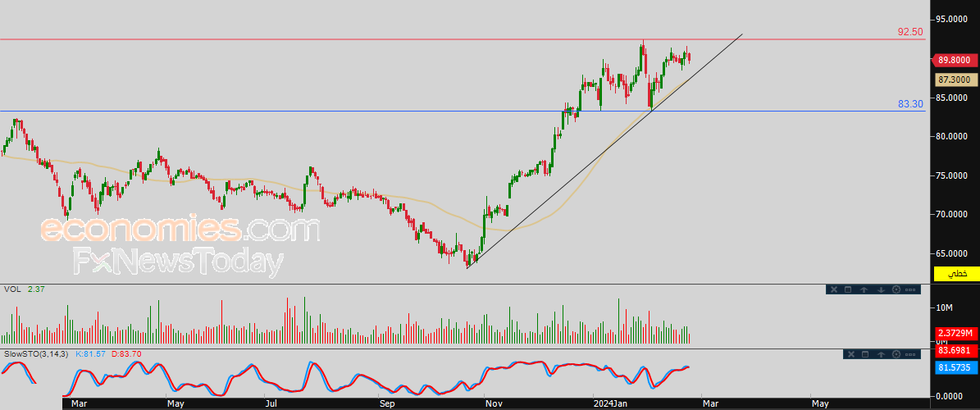Click the Nov date axis label
This screenshot has width=980, height=410.
pos(495,403)
